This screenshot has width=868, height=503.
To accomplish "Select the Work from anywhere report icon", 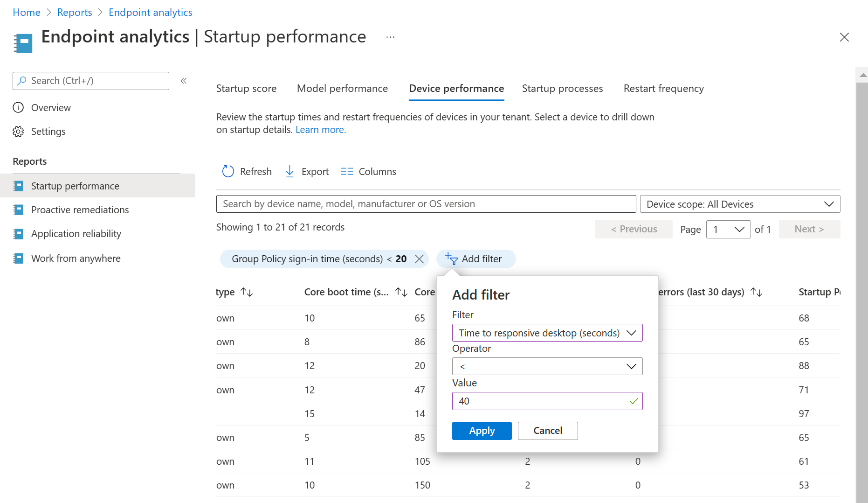I will tap(18, 258).
